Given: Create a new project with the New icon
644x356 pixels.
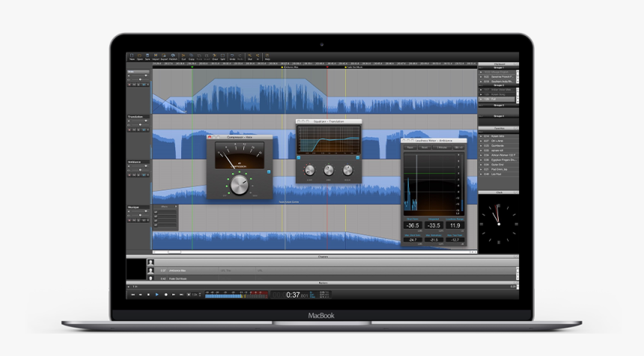Looking at the screenshot, I should [x=132, y=57].
